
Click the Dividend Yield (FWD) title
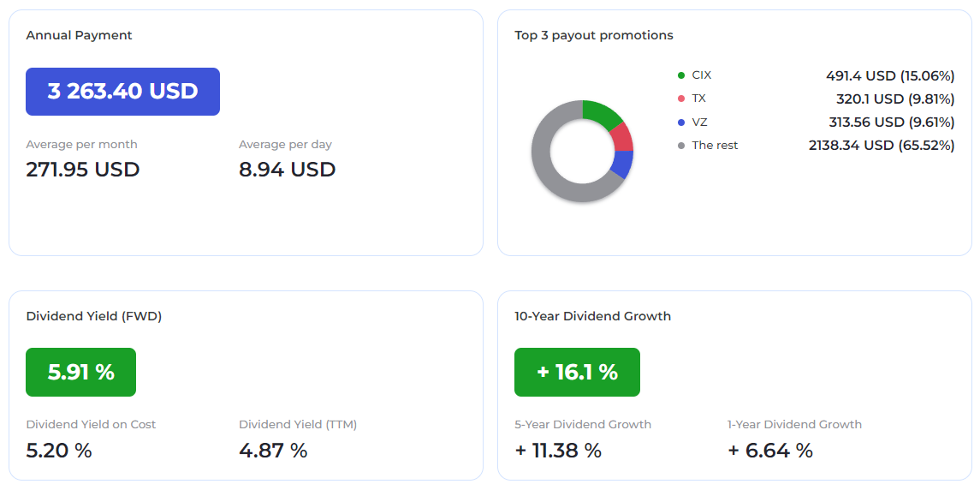94,316
